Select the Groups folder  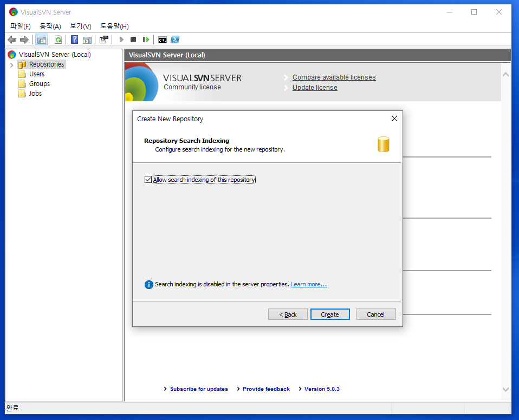coord(40,84)
